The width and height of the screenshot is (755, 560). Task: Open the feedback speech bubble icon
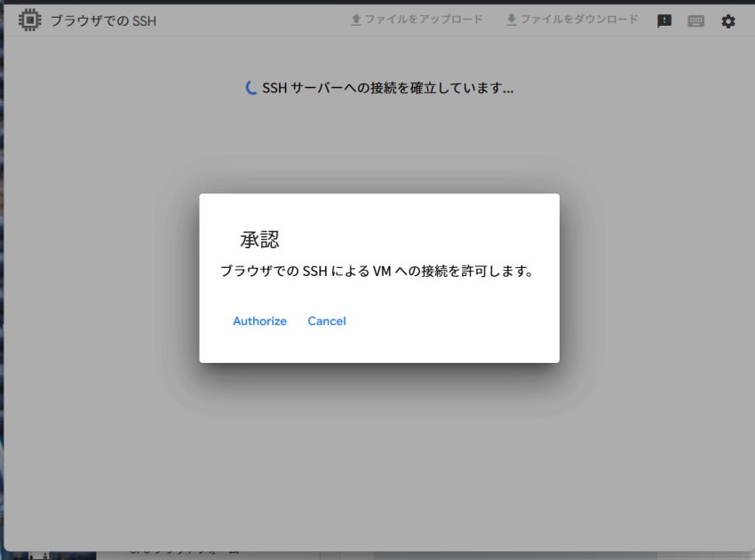(664, 21)
